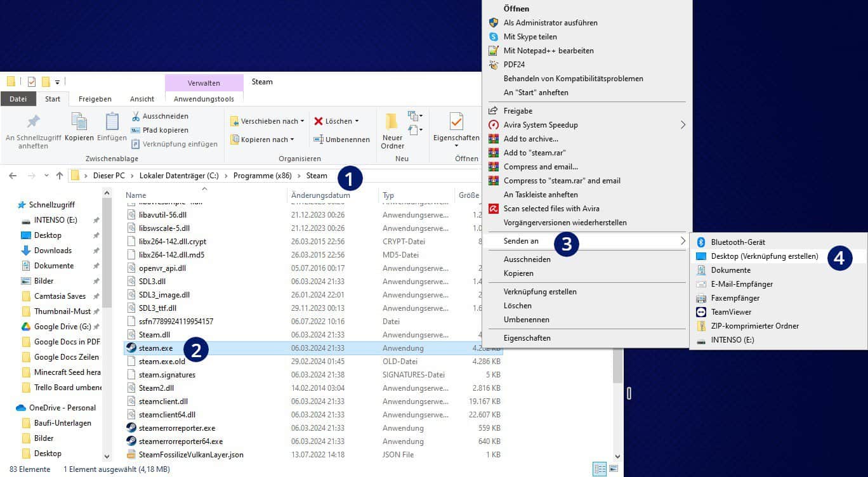Image resolution: width=868 pixels, height=477 pixels.
Task: Select the SteamFossilizeVulkanLayer.json file icon
Action: click(x=131, y=455)
